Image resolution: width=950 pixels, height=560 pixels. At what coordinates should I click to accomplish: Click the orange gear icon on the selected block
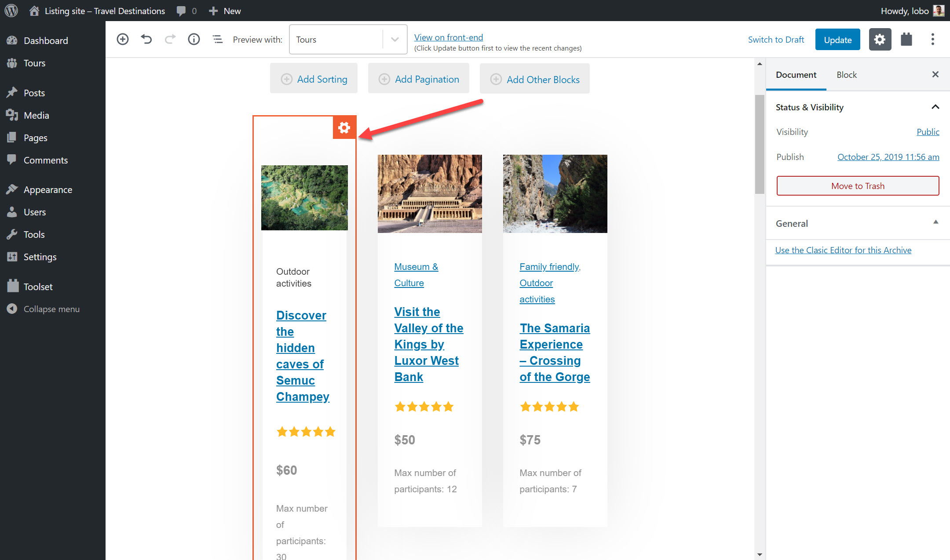(x=344, y=127)
